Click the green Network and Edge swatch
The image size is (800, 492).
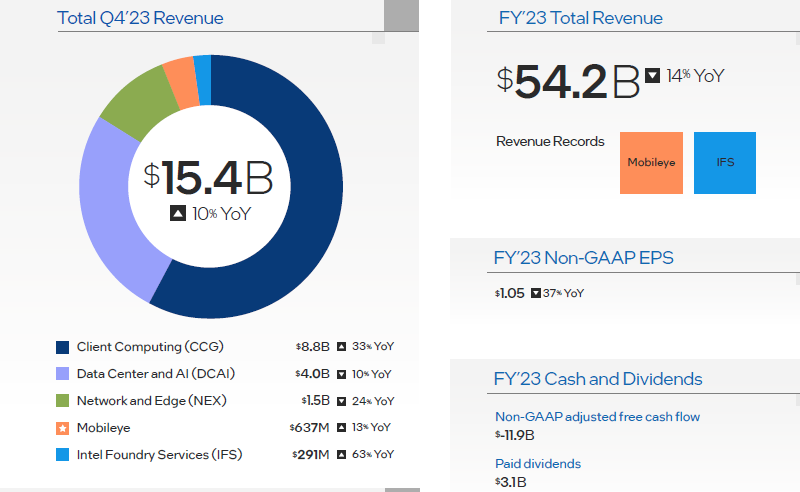63,401
